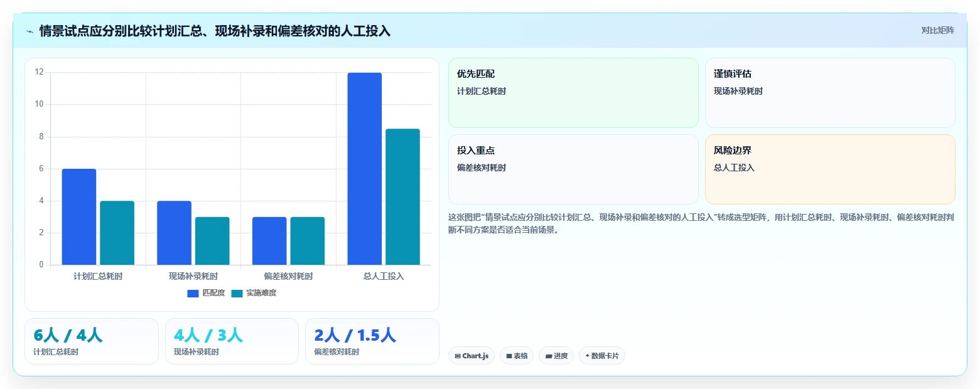Open the 谨慎评估 matrix card
The height and width of the screenshot is (389, 980).
click(830, 93)
